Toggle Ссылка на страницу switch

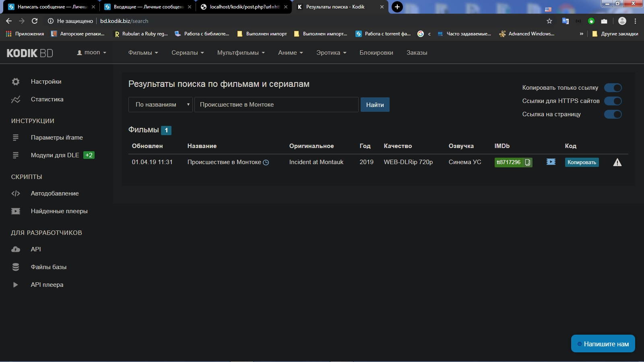[x=613, y=114]
